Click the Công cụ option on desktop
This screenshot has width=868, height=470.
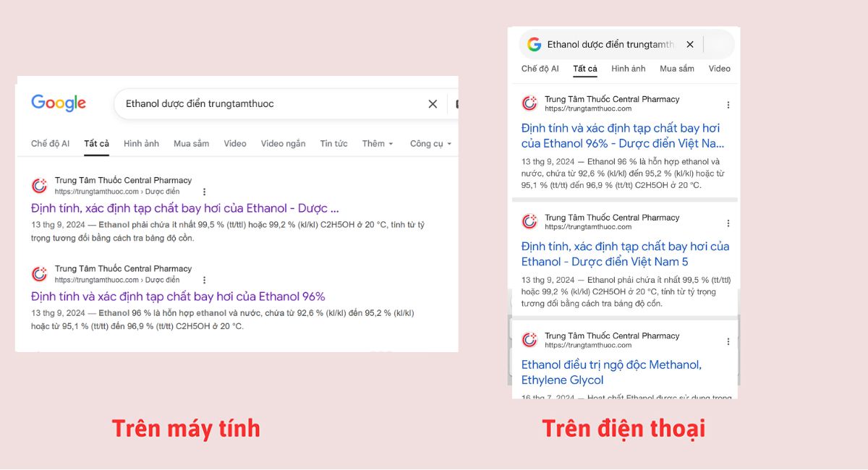pos(429,143)
